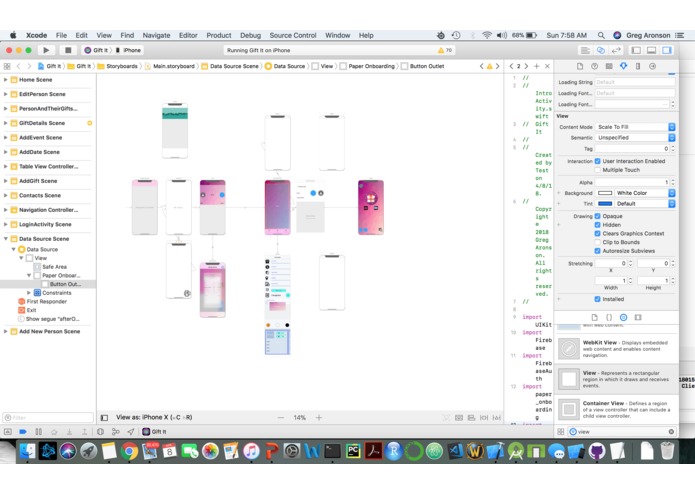Collapse the Data Source Scene
The image size is (695, 494).
tap(5, 239)
